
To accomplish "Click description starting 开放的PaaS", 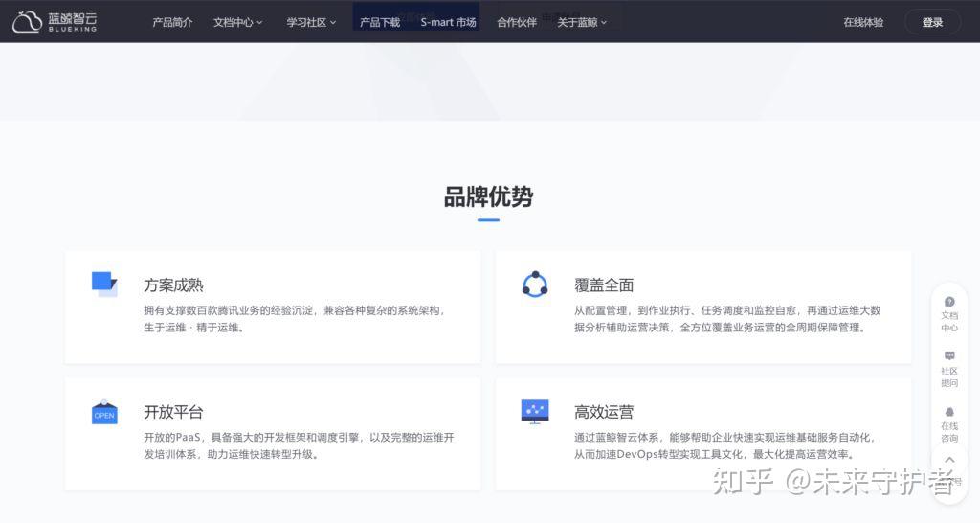I will [x=299, y=445].
